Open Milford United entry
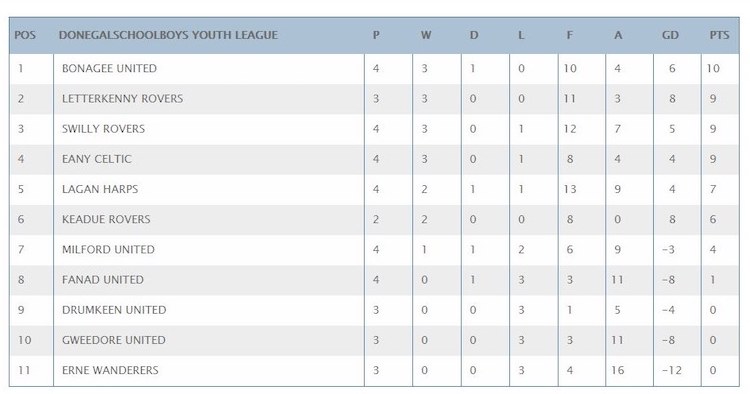Screen dimensions: 750x394 pyautogui.click(x=108, y=249)
